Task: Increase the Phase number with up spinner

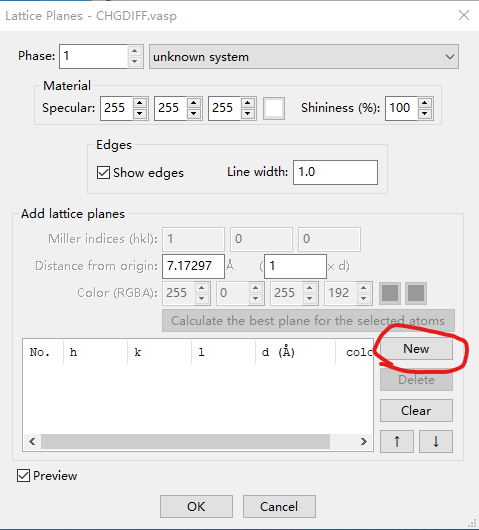Action: [135, 51]
